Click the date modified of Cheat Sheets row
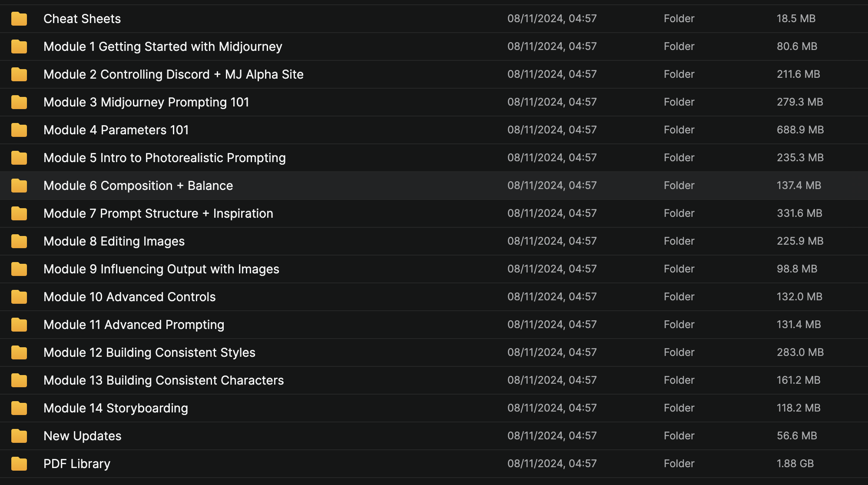The image size is (868, 485). click(x=552, y=19)
